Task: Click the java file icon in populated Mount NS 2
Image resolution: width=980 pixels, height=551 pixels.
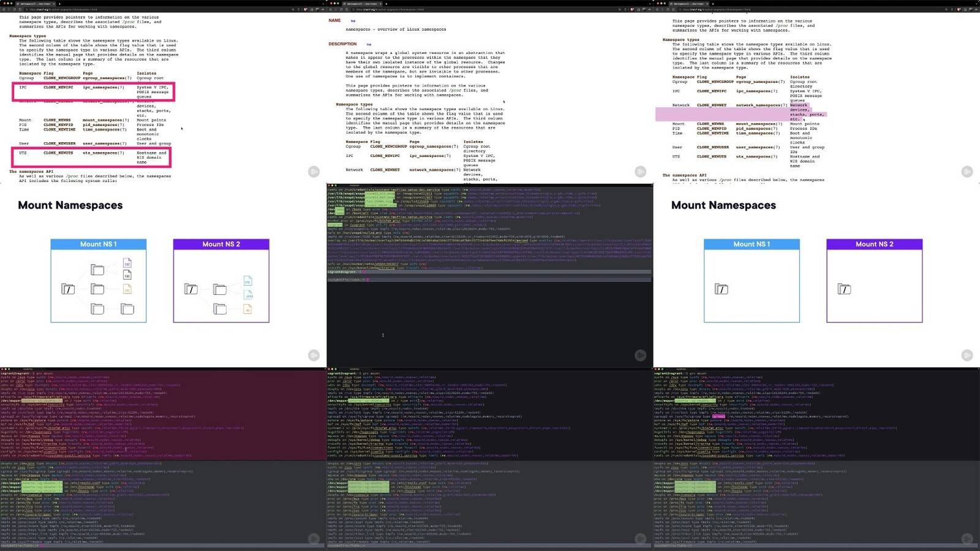Action: pyautogui.click(x=248, y=295)
